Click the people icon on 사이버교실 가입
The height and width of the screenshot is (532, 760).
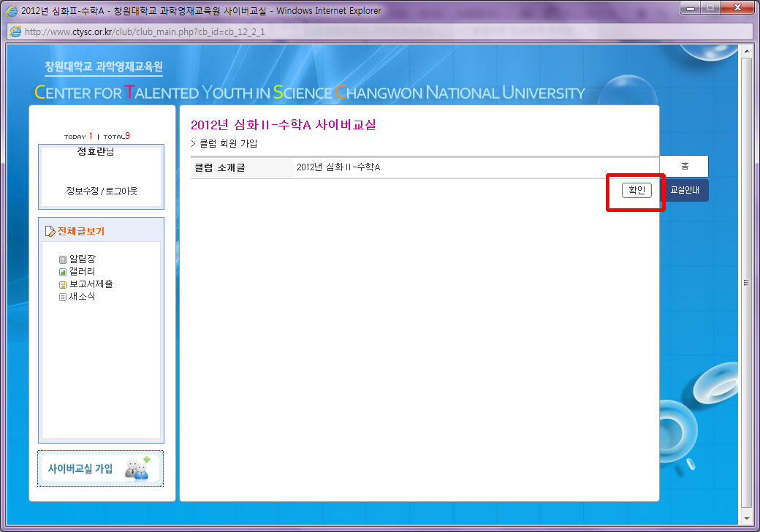(x=136, y=468)
